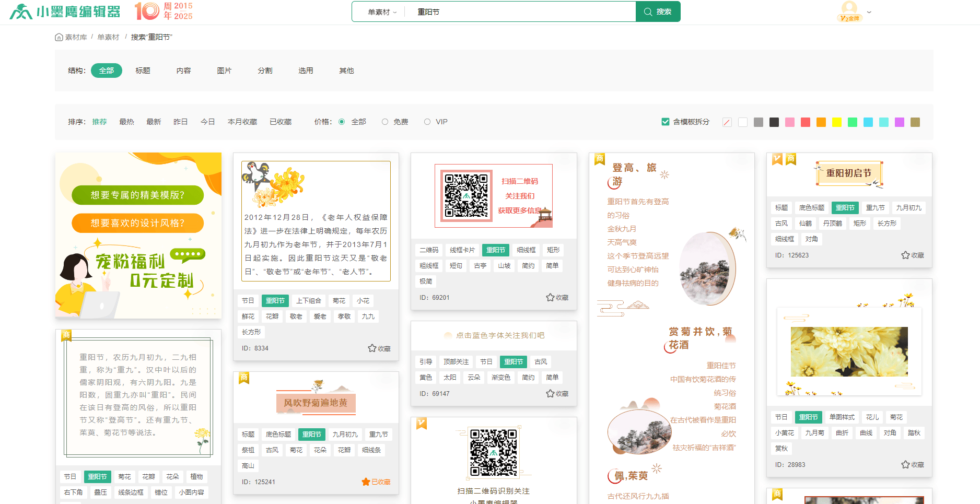The width and height of the screenshot is (980, 504).
Task: Click the user avatar icon
Action: point(849,9)
